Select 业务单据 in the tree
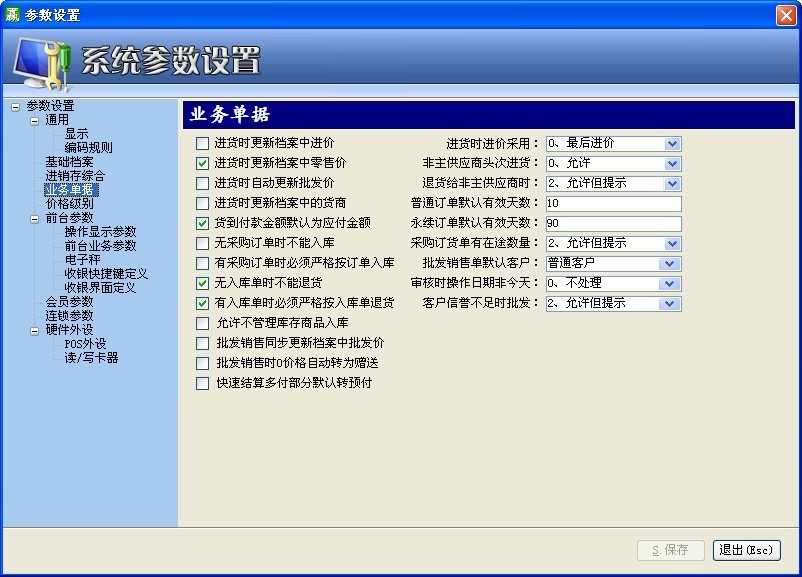 (x=71, y=190)
